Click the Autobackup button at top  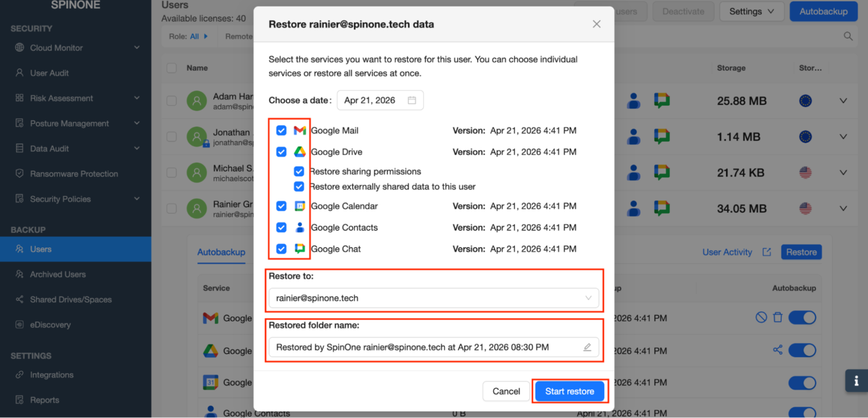823,11
